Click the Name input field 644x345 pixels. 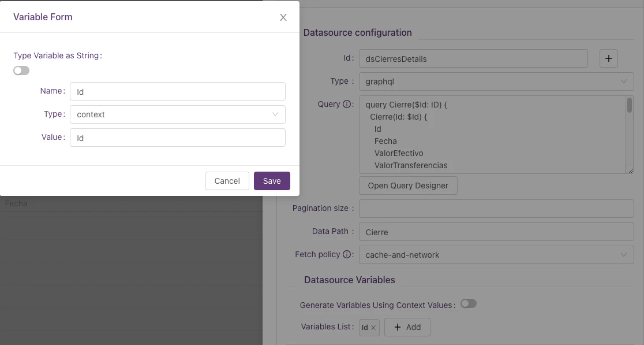[177, 91]
